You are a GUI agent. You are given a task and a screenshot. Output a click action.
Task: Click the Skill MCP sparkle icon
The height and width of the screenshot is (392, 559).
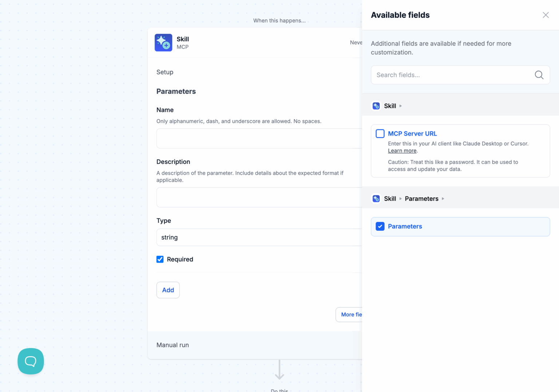coord(163,43)
